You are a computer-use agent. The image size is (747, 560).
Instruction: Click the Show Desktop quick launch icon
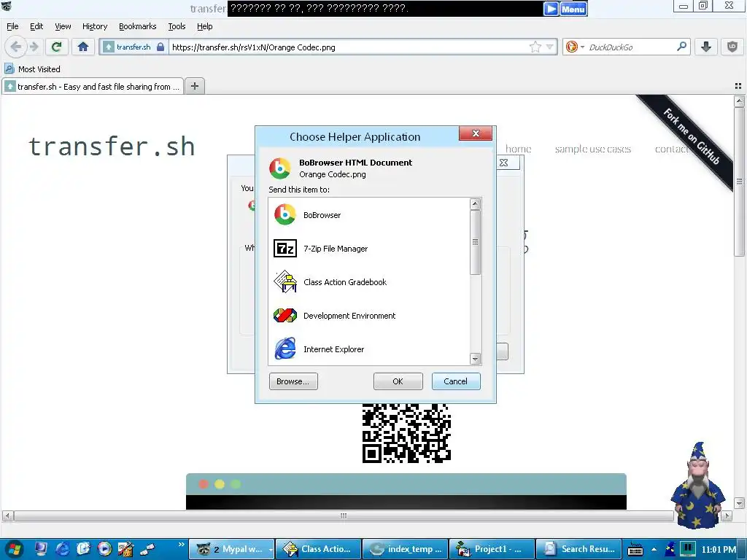point(41,549)
